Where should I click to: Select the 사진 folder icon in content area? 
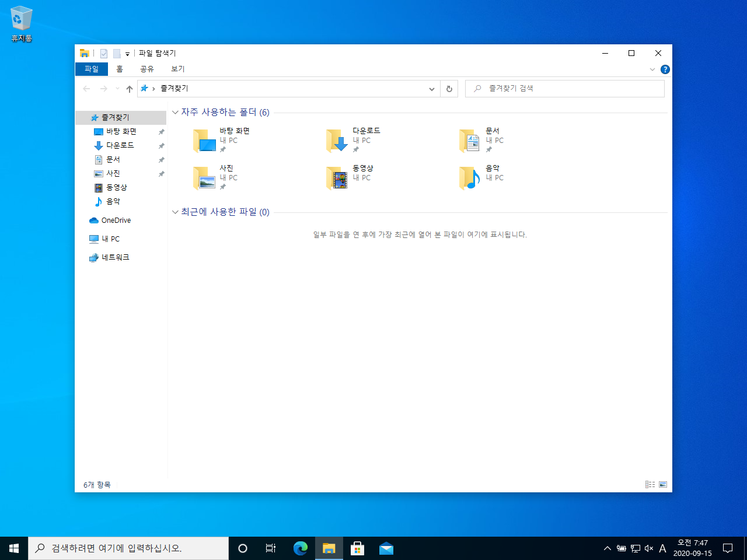[205, 178]
